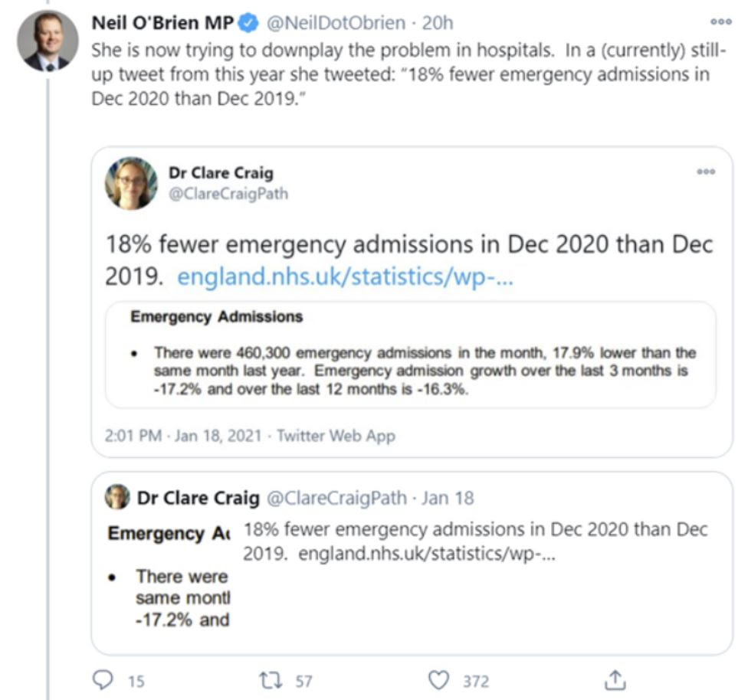Open the Twitter Web App source label
This screenshot has height=700, width=748.
pos(336,436)
